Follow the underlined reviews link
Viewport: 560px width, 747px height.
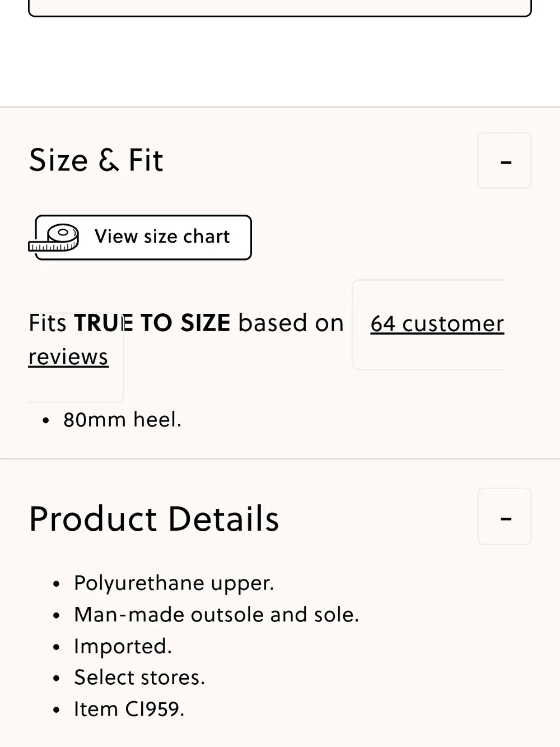[68, 357]
